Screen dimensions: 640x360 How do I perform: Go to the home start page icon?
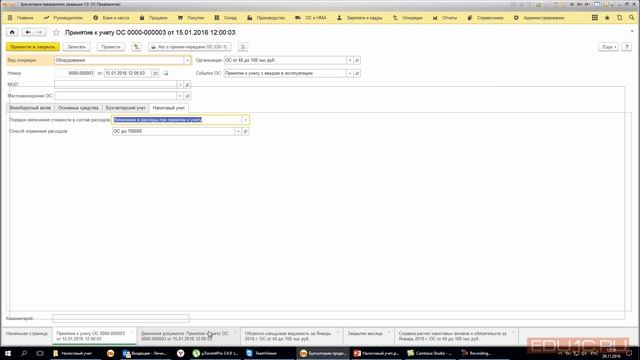(x=12, y=32)
